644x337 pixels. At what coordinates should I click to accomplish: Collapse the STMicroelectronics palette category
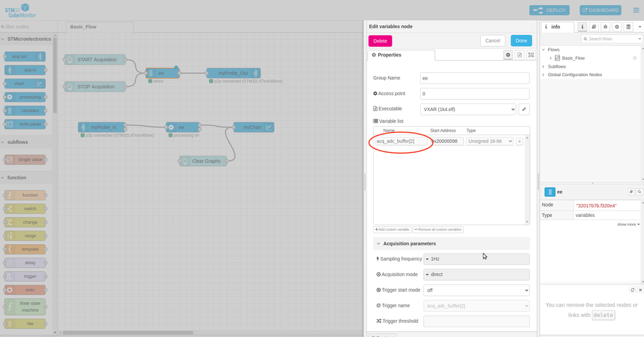click(x=26, y=39)
